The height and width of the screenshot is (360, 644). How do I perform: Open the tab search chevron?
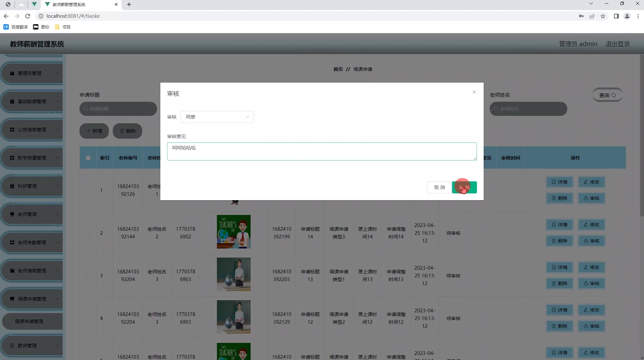[591, 4]
